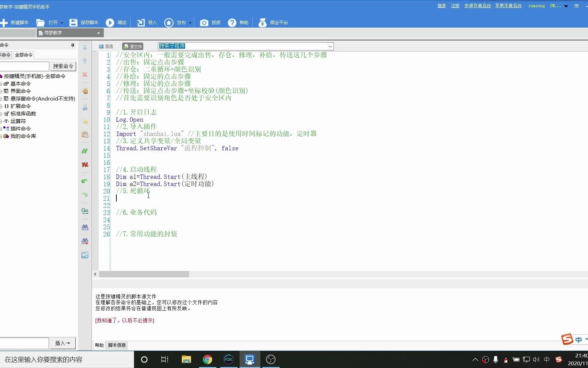Click the binoculars find icon
The width and height of the screenshot is (588, 368).
(85, 227)
